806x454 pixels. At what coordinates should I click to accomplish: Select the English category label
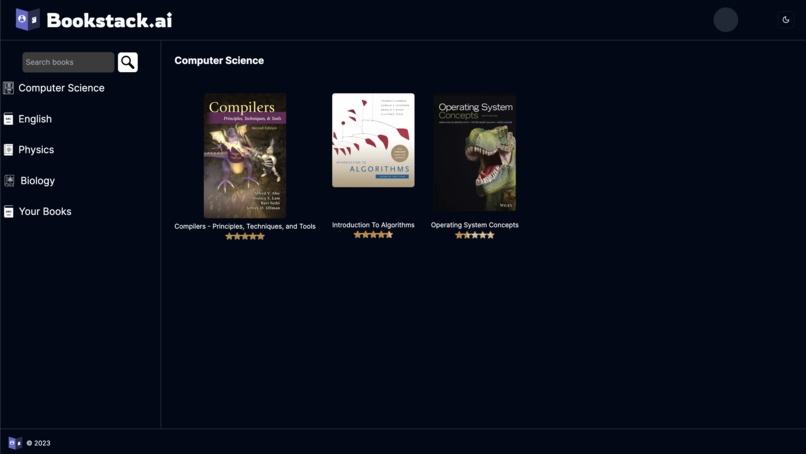pos(35,119)
